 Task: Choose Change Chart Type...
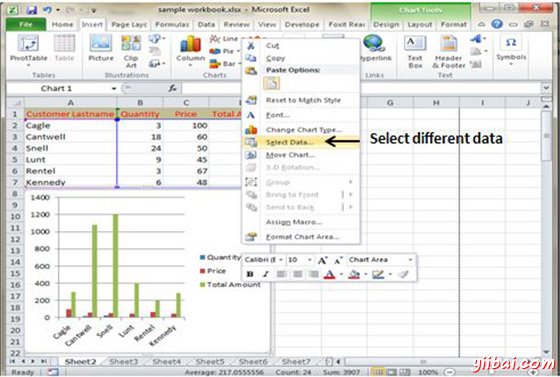click(x=301, y=130)
